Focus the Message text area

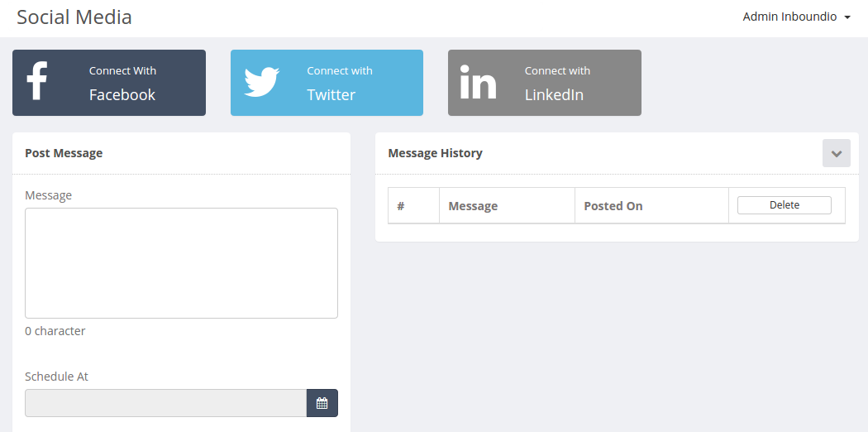tap(182, 263)
